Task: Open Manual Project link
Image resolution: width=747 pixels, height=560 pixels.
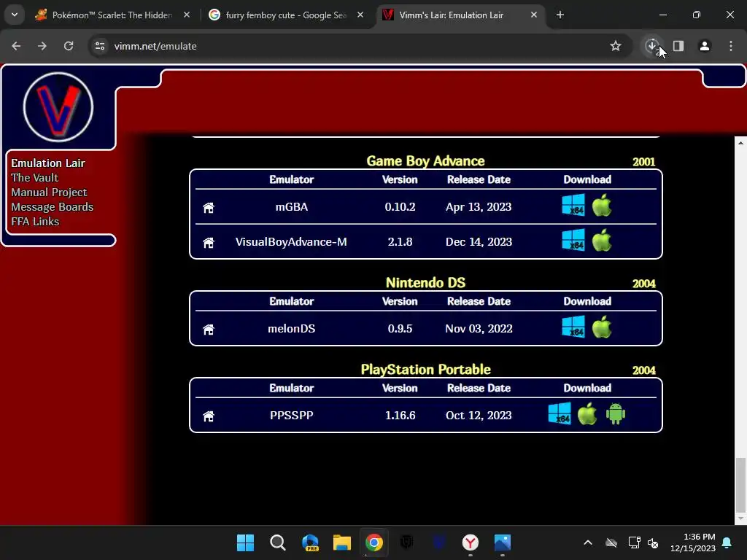Action: (x=49, y=192)
